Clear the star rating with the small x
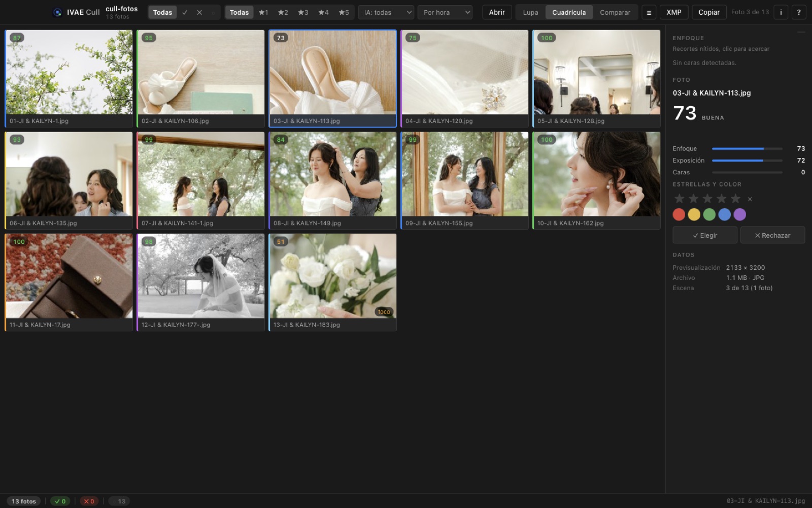This screenshot has width=812, height=508. pyautogui.click(x=750, y=199)
